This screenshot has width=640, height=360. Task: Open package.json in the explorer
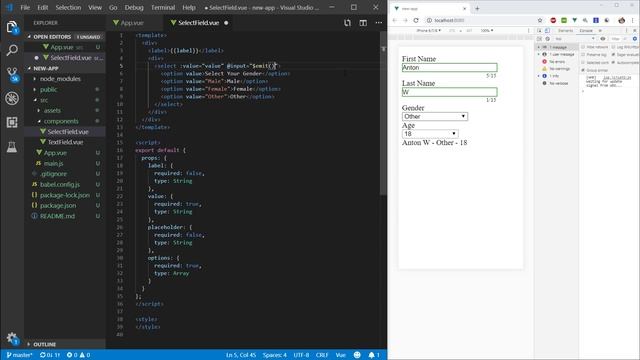pyautogui.click(x=58, y=205)
